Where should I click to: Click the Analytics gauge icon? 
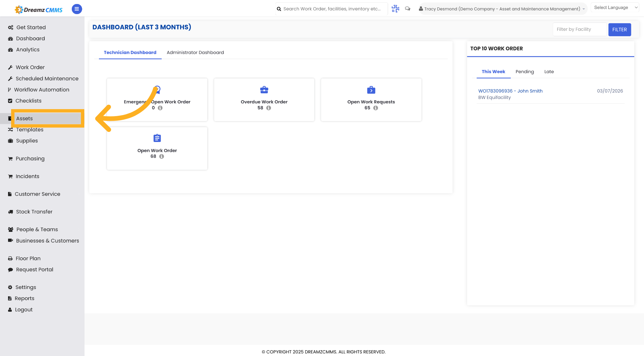click(10, 50)
